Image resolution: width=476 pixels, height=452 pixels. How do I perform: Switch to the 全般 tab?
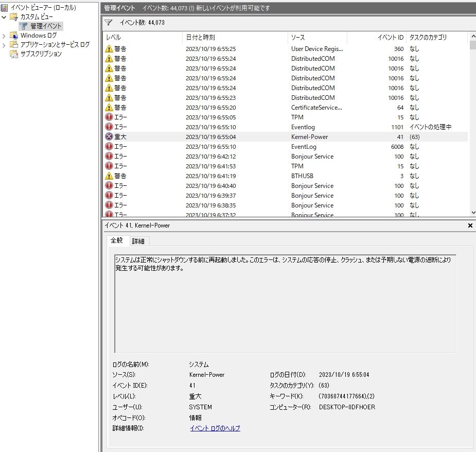click(117, 240)
